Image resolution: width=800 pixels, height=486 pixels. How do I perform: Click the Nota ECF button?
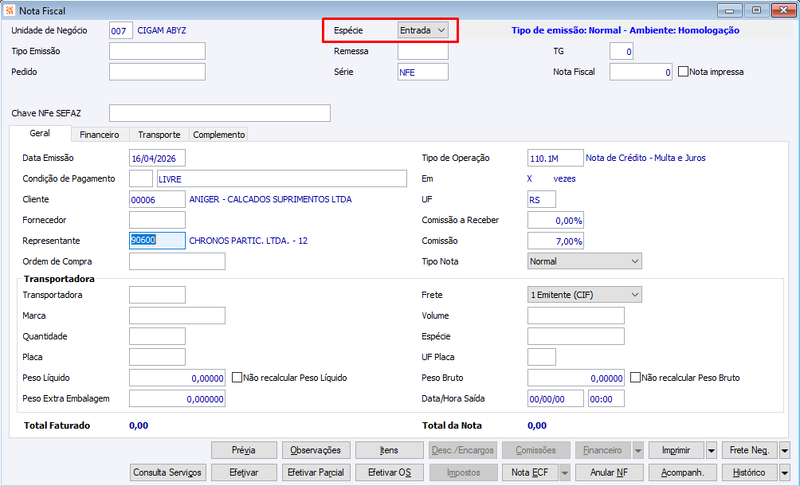[x=531, y=473]
